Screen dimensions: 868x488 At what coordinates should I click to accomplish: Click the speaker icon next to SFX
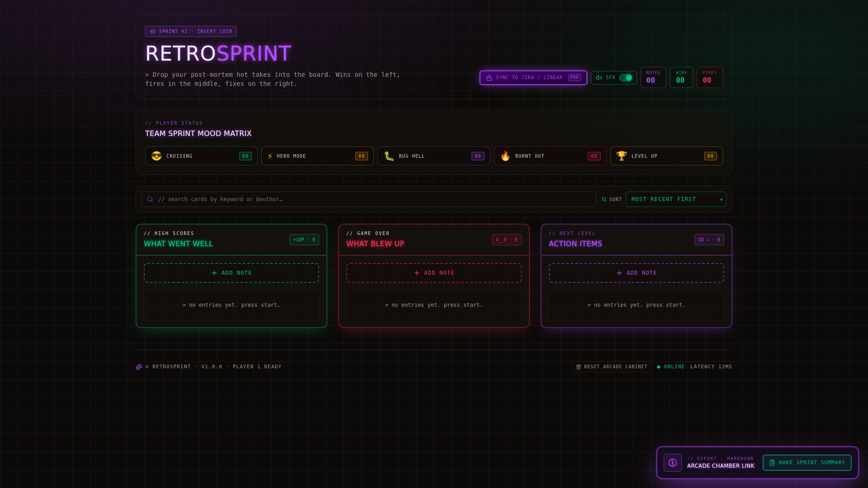(x=599, y=78)
